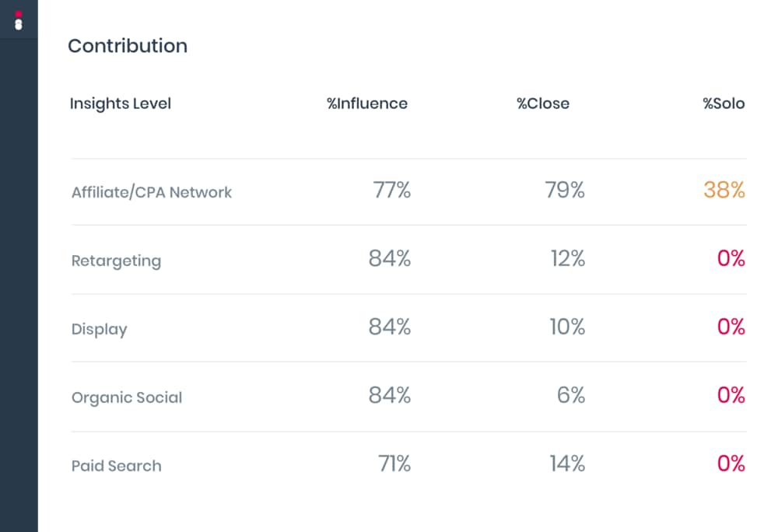Click the Contribution panel title
This screenshot has width=778, height=532.
coord(128,46)
